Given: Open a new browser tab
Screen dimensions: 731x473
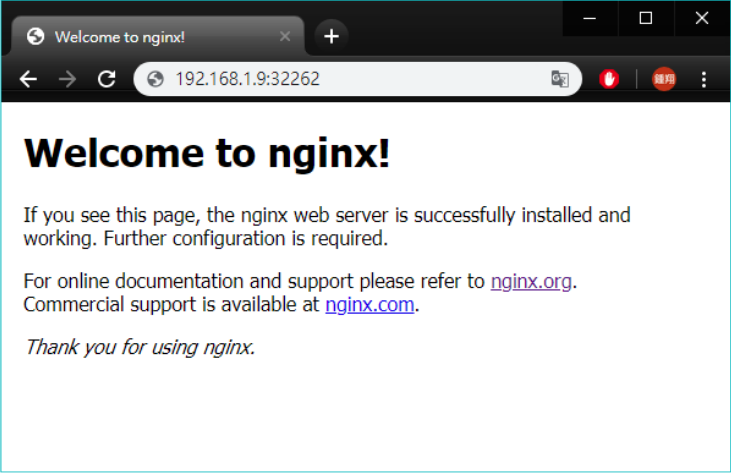Looking at the screenshot, I should pos(331,36).
